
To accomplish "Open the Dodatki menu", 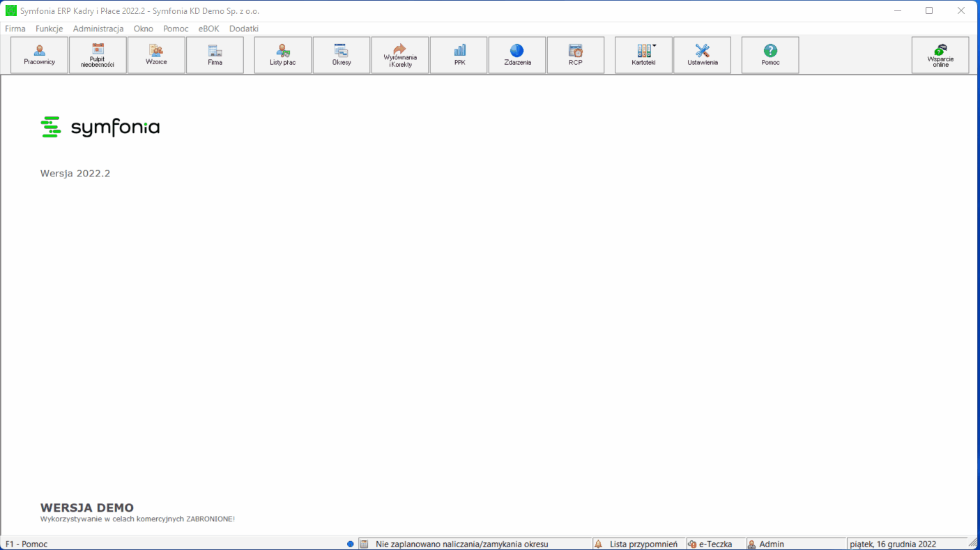I will 244,29.
